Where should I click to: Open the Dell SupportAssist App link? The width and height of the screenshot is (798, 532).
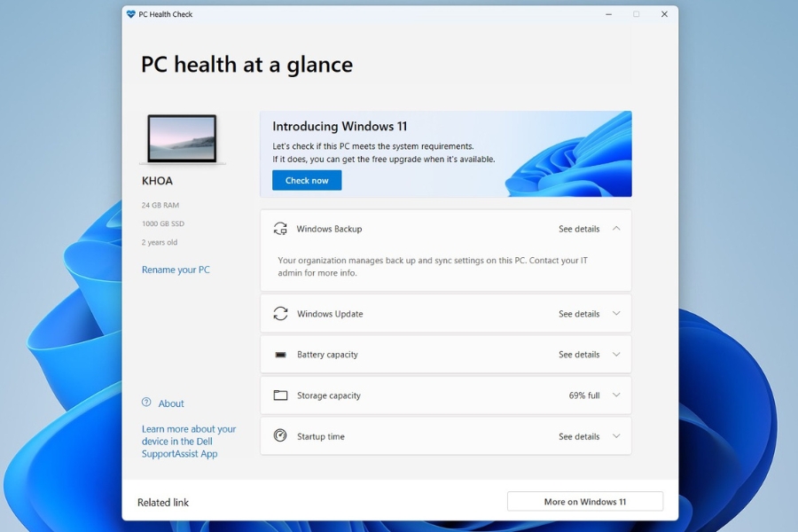[x=189, y=442]
